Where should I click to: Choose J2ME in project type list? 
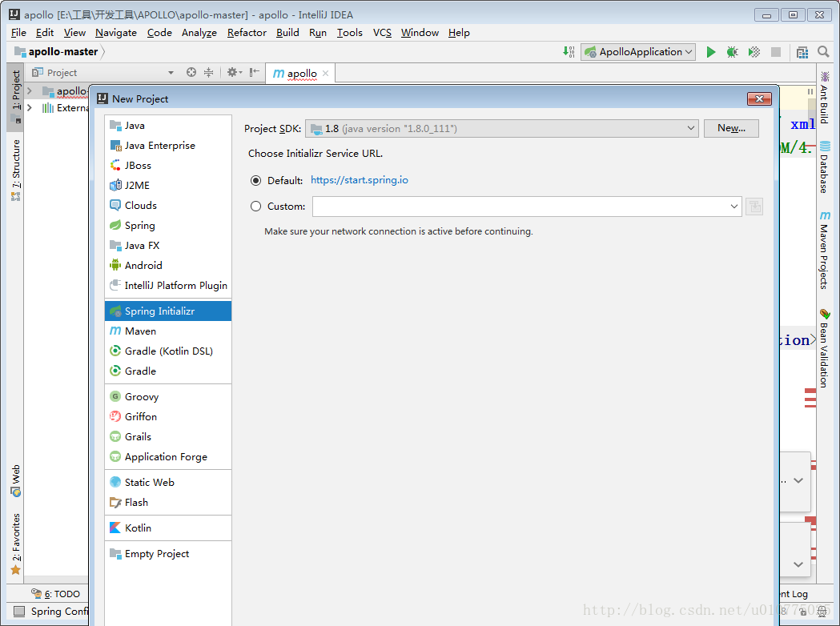click(x=168, y=185)
